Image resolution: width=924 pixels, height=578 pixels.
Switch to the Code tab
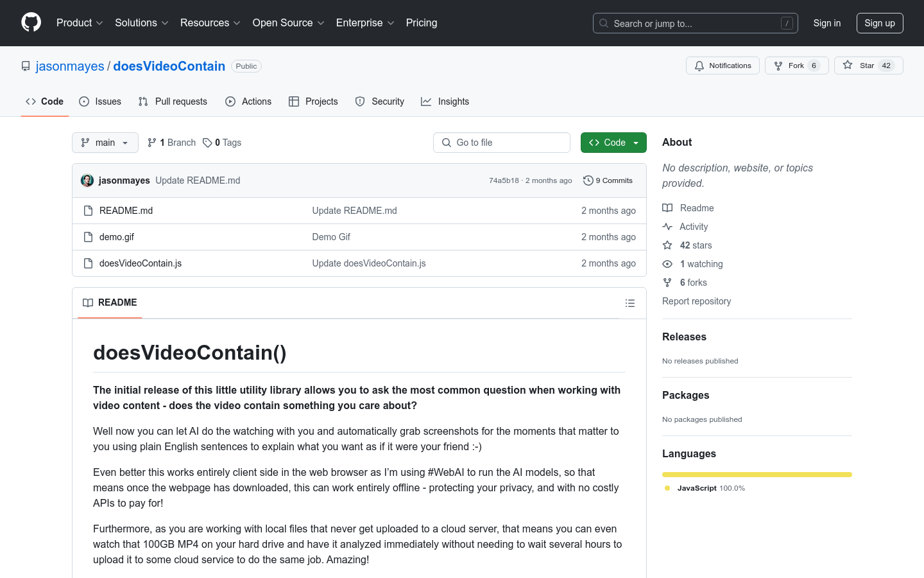click(x=45, y=101)
